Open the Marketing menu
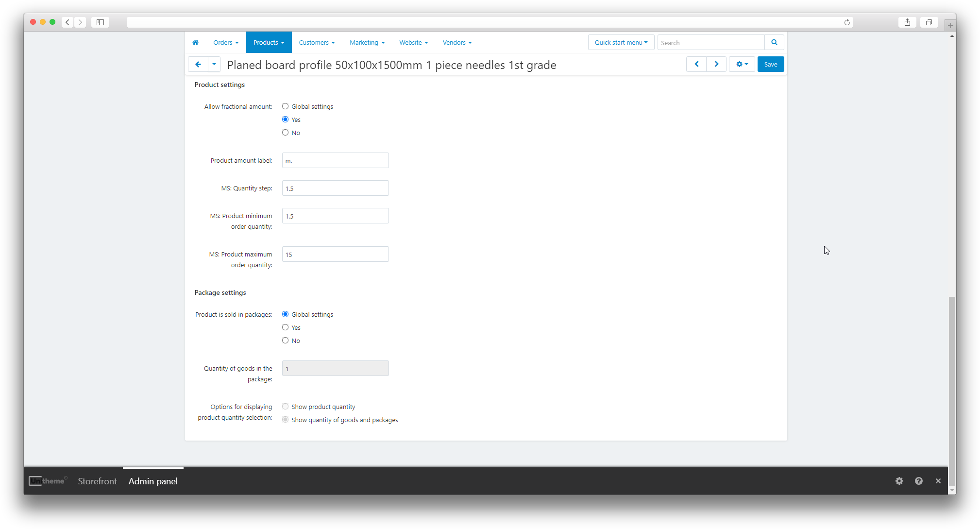This screenshot has height=529, width=980. point(367,43)
